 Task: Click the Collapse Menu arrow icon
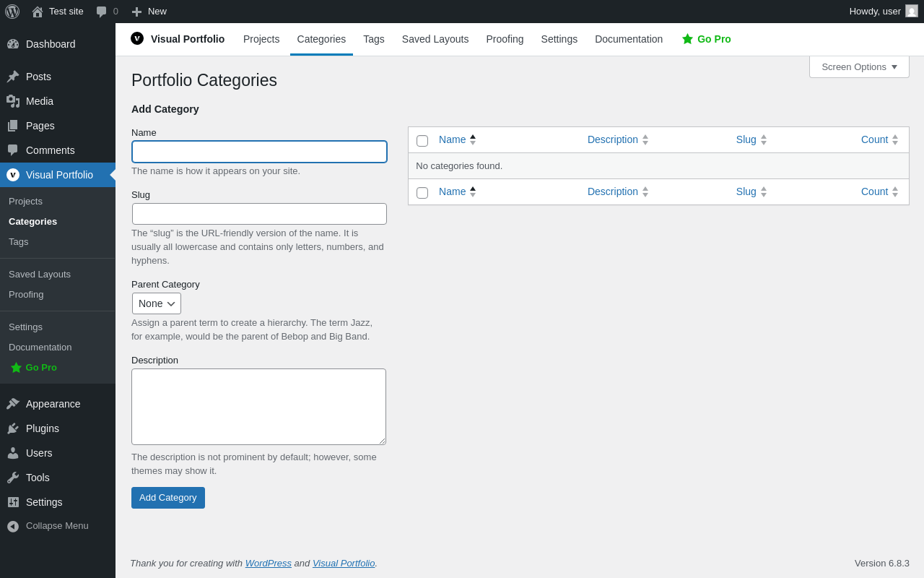coord(13,526)
